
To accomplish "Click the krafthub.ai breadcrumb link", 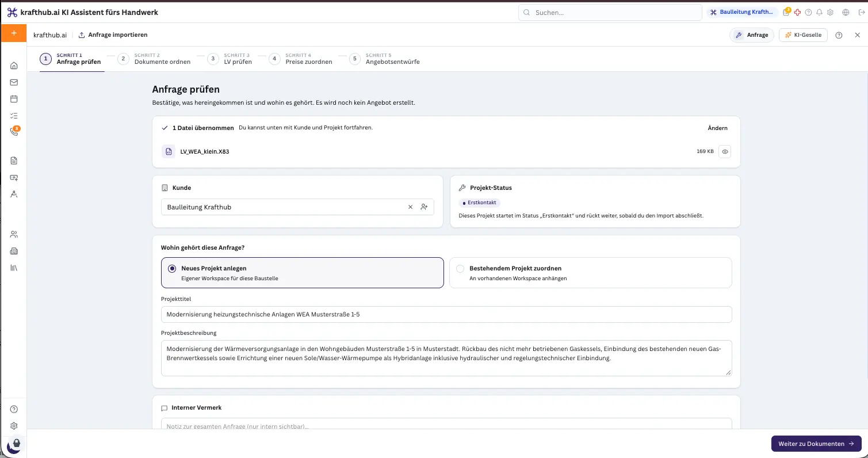I will tap(50, 35).
